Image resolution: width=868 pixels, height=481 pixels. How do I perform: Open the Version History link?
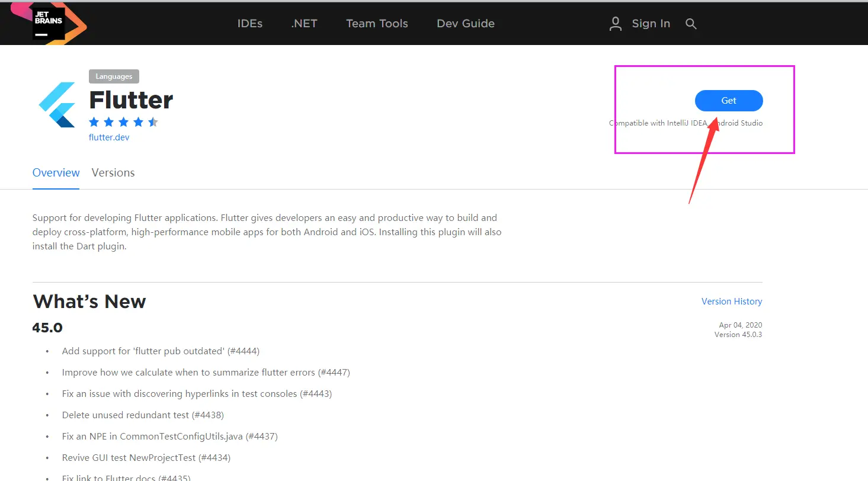(x=732, y=302)
